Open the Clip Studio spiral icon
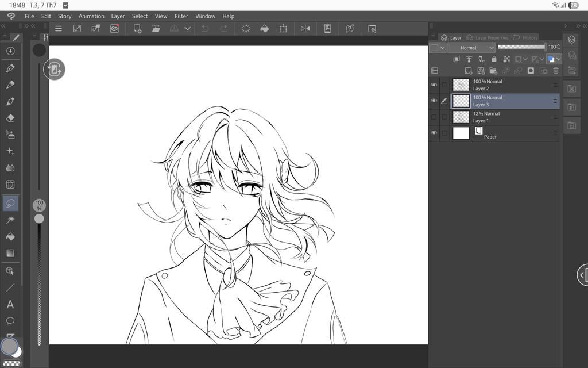This screenshot has height=368, width=588. 114,29
